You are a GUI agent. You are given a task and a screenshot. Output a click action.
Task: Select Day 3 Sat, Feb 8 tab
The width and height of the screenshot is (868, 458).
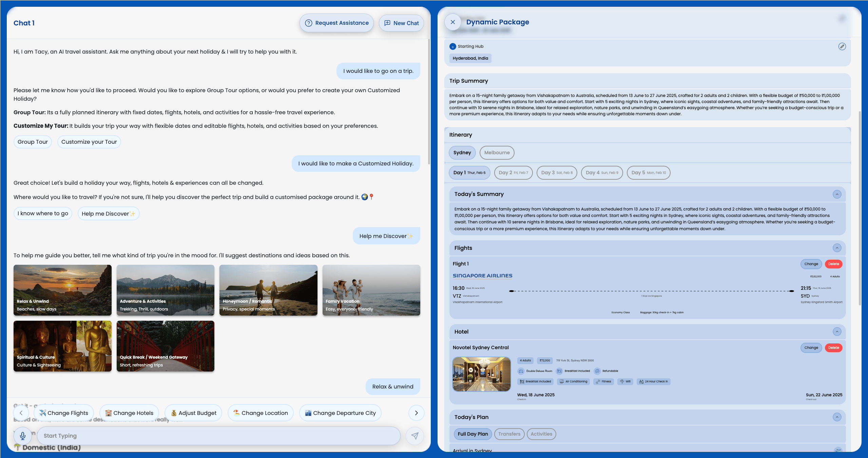[557, 173]
